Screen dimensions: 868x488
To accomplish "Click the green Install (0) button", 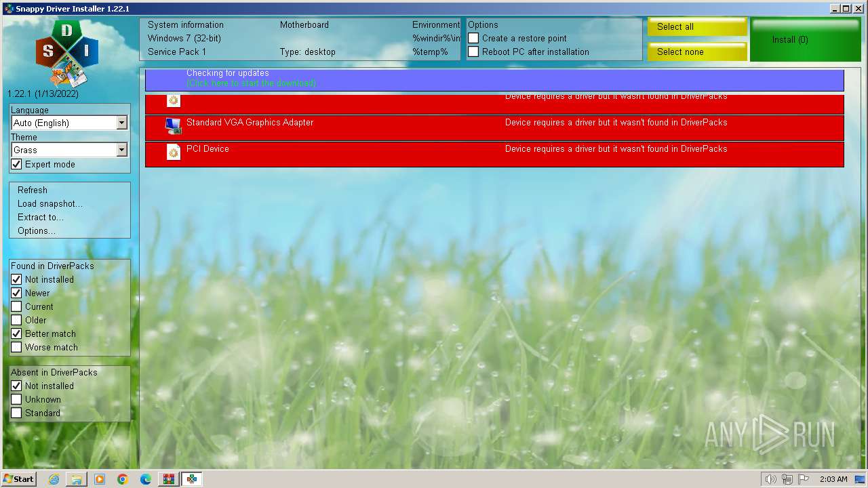I will point(806,39).
